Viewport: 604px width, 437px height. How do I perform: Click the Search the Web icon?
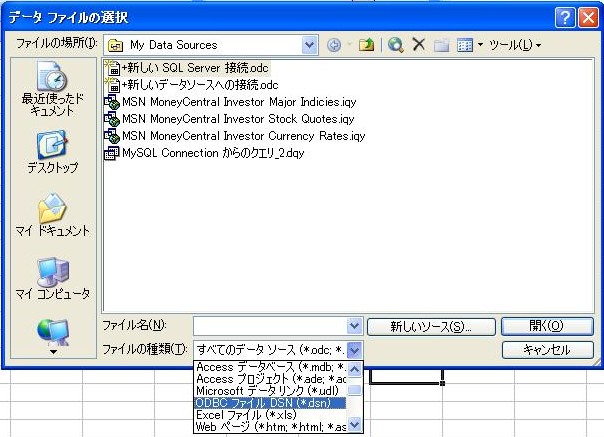(x=396, y=45)
